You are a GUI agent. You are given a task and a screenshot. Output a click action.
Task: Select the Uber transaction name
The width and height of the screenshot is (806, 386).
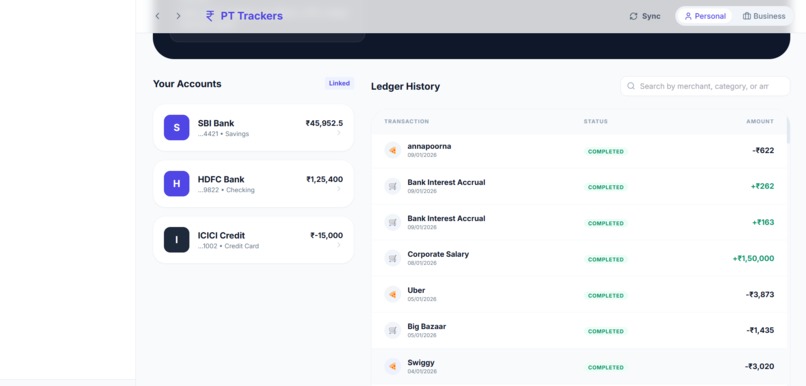pos(416,290)
